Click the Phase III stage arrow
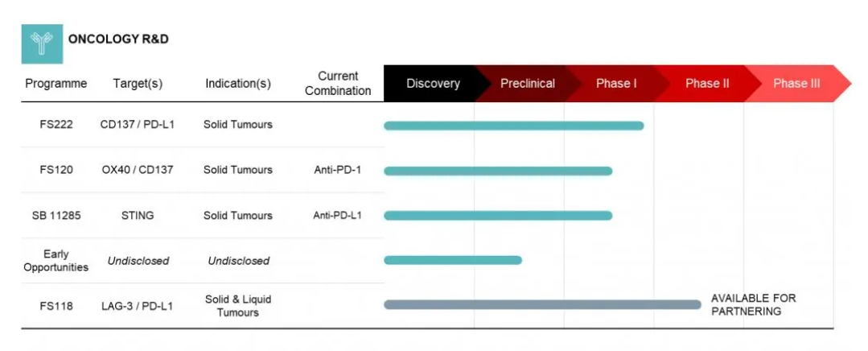The width and height of the screenshot is (868, 351). [796, 84]
